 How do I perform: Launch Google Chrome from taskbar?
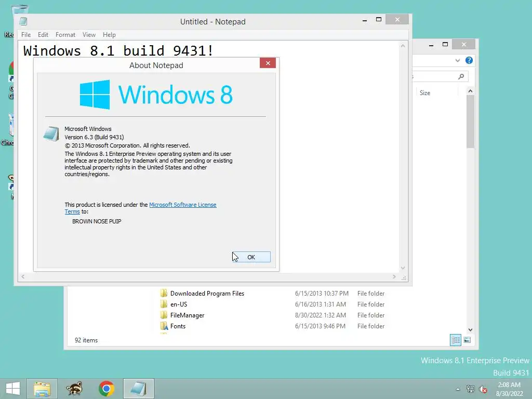[106, 389]
